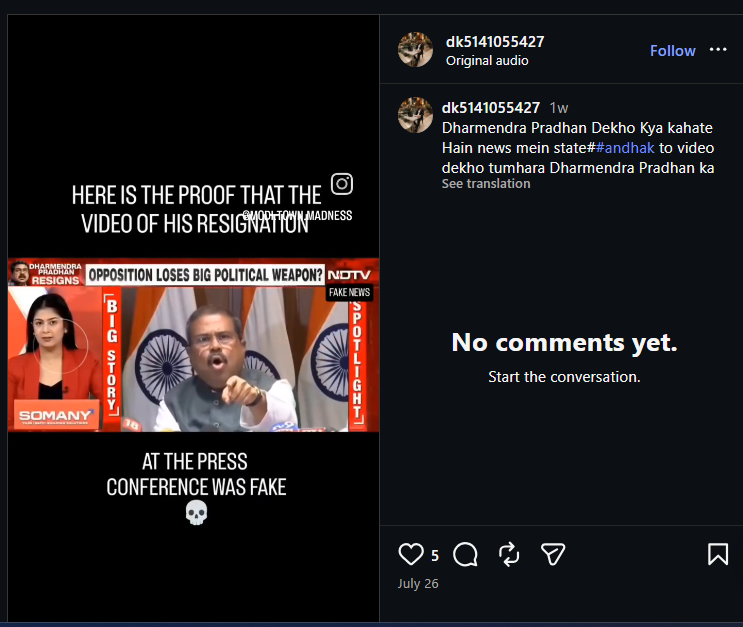Screen dimensions: 743x627
Task: Follow dk5141055427 account
Action: pos(672,51)
